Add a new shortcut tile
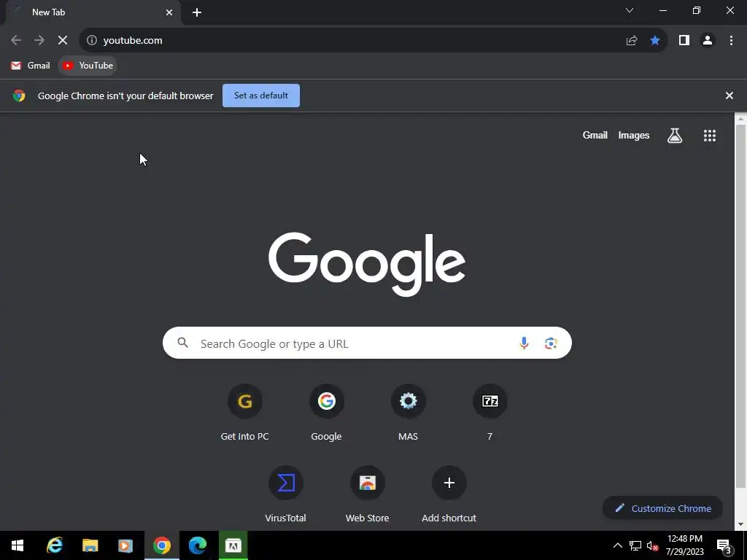Viewport: 747px width, 560px height. pyautogui.click(x=449, y=494)
